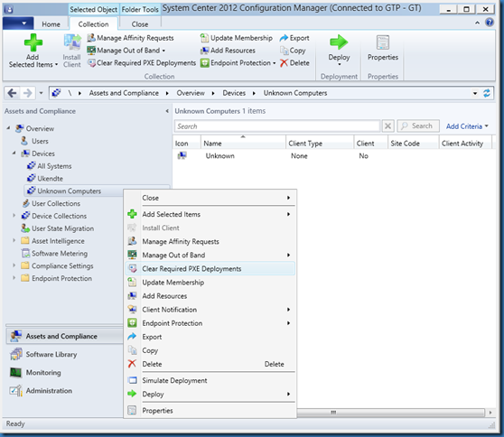The width and height of the screenshot is (504, 437).
Task: Choose Simulate Deployment in context menu
Action: pyautogui.click(x=210, y=380)
